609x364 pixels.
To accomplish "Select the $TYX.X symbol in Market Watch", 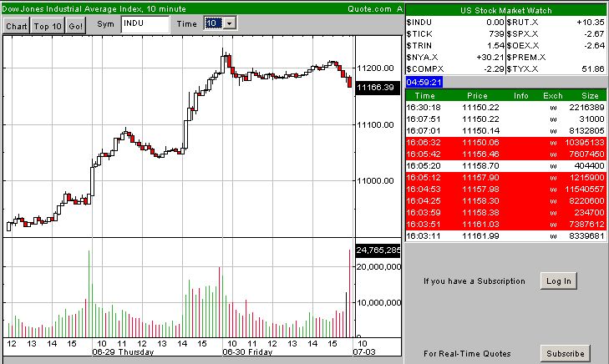I will (x=522, y=69).
